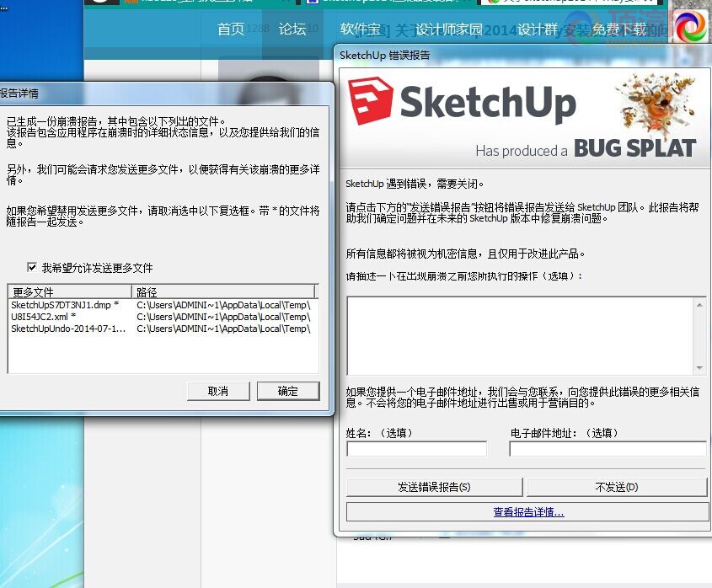
Task: Open the 查看报告详情... link
Action: click(x=528, y=512)
